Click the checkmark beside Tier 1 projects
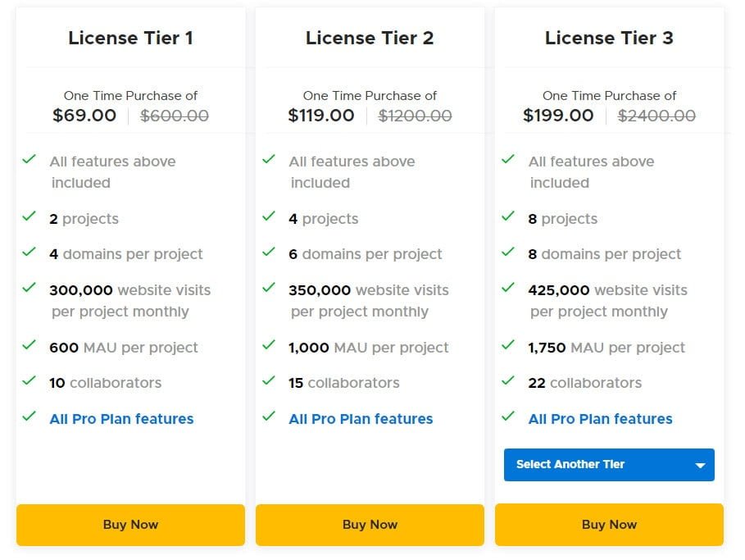Viewport: 745px width, 560px height. 30,218
